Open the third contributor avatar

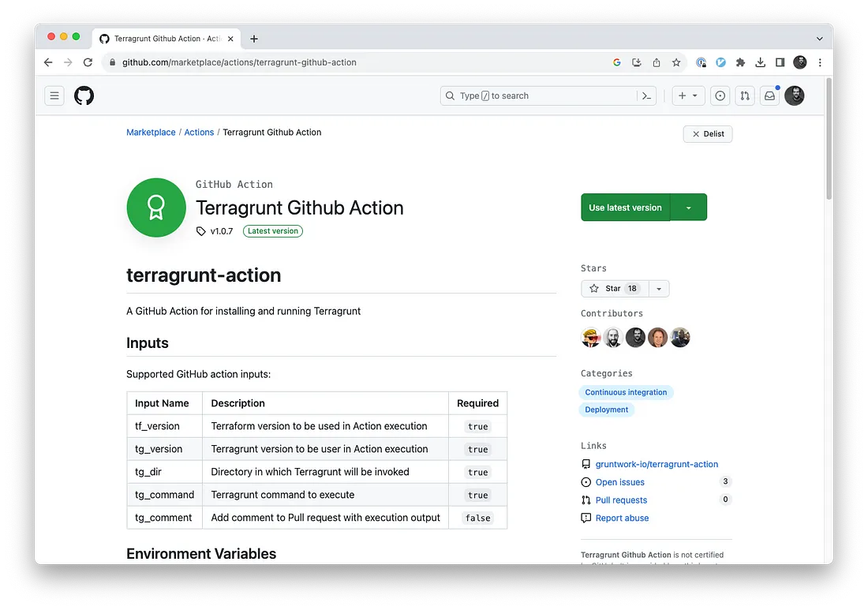click(635, 337)
